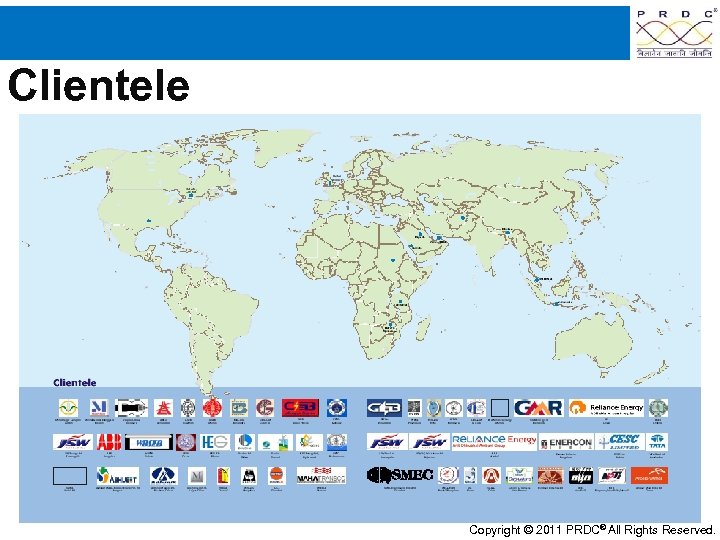Click the red CSB logo
Viewport: 720px width, 540px height.
[300, 407]
